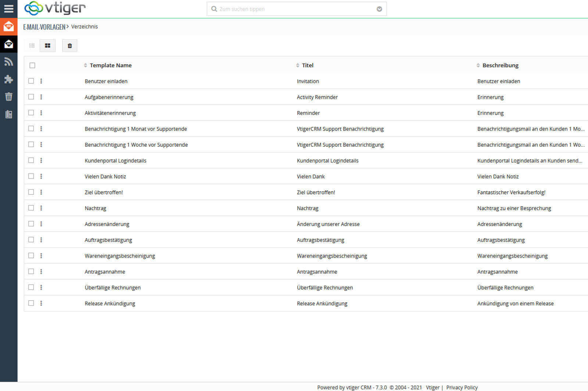The height and width of the screenshot is (391, 588).
Task: Open the hamburger main menu
Action: [8, 9]
